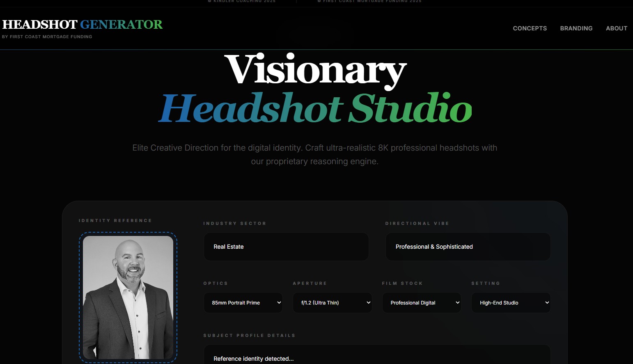The image size is (633, 364).
Task: Click the 'INDUSTRY SECTOR' label
Action: pos(235,224)
